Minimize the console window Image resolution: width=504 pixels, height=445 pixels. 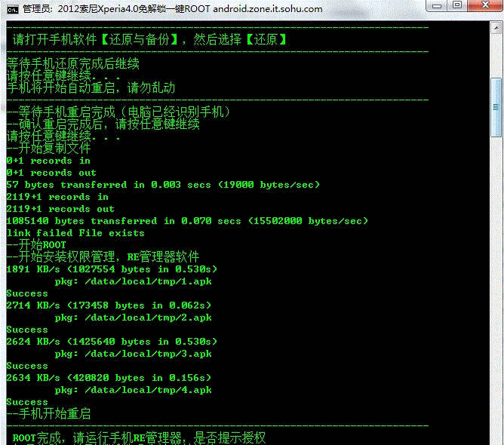coord(437,5)
